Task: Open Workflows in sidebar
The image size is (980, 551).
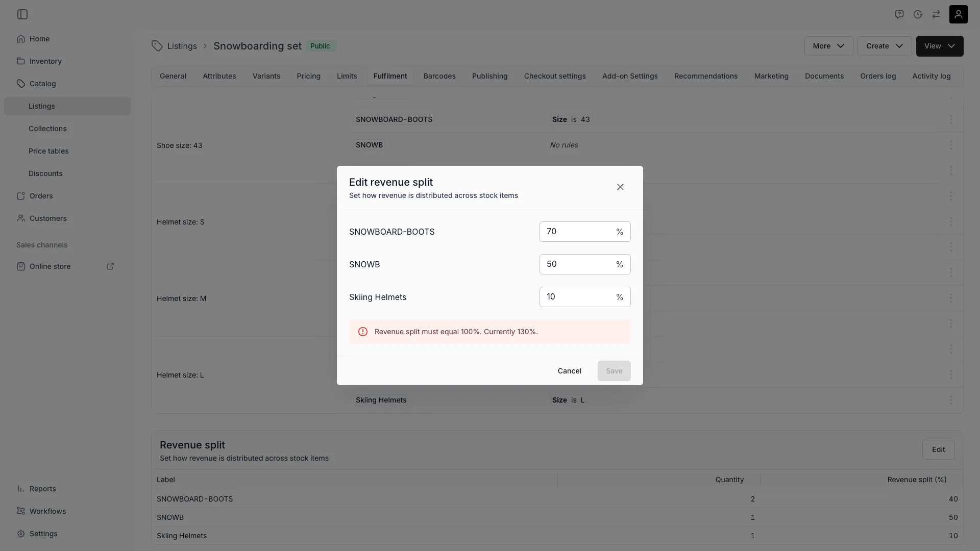Action: click(x=67, y=511)
